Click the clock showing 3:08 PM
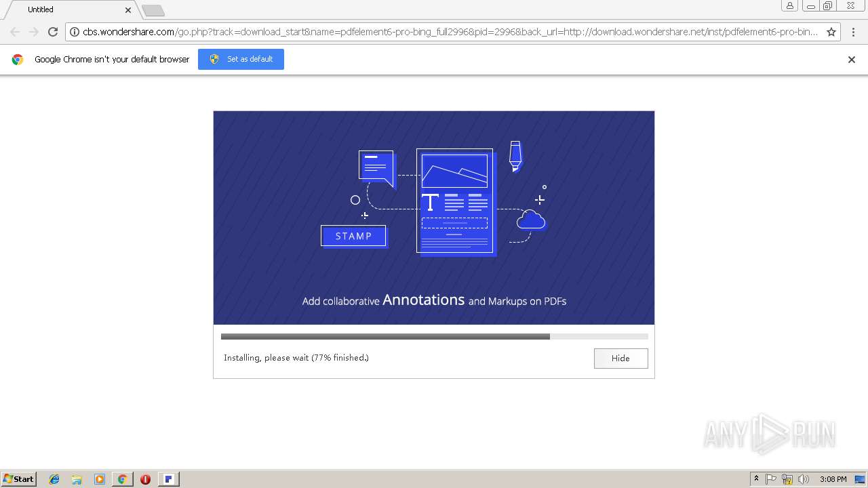Viewport: 868px width, 488px height. [x=833, y=479]
